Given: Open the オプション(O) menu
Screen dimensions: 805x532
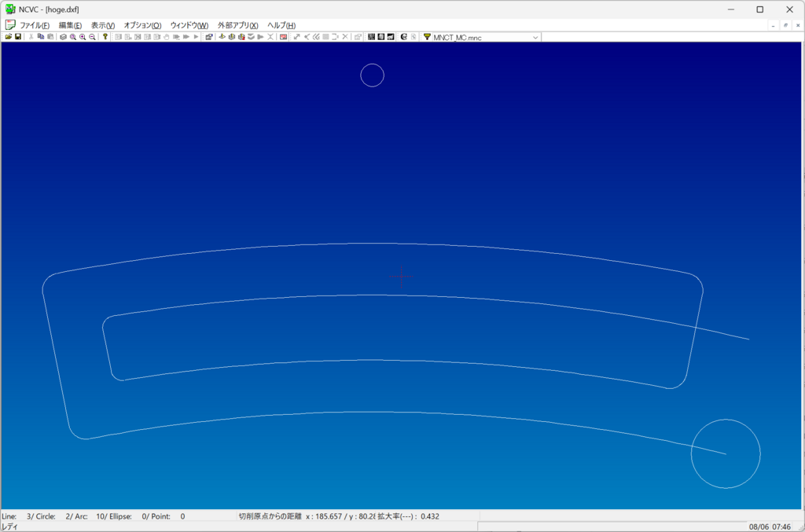Looking at the screenshot, I should [142, 25].
